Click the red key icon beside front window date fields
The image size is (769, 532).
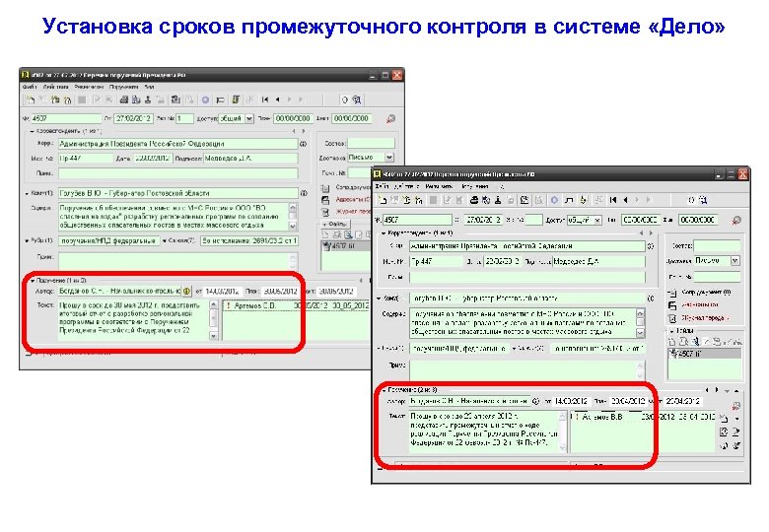click(x=736, y=221)
